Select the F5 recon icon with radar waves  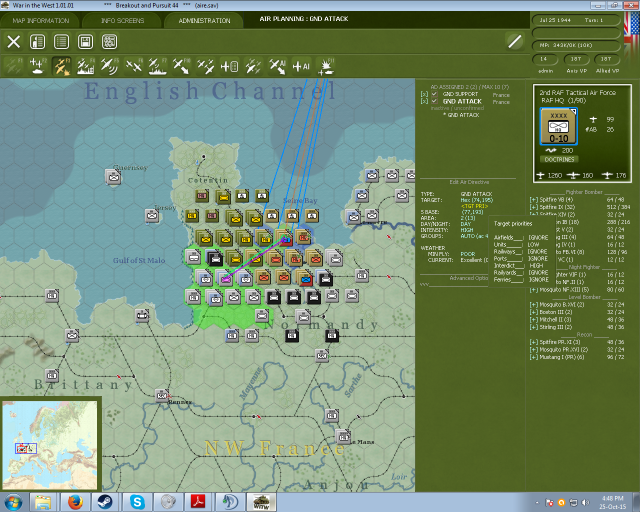pyautogui.click(x=109, y=66)
